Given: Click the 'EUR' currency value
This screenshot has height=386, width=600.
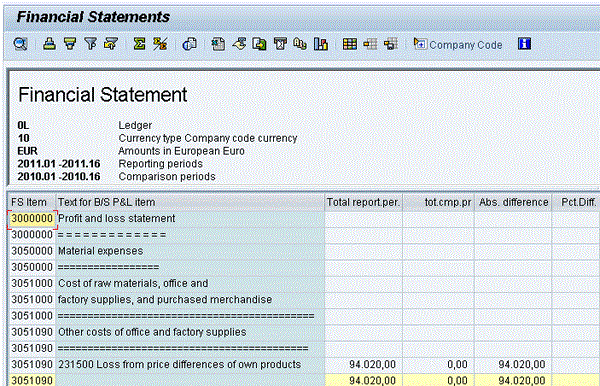Looking at the screenshot, I should [x=27, y=151].
